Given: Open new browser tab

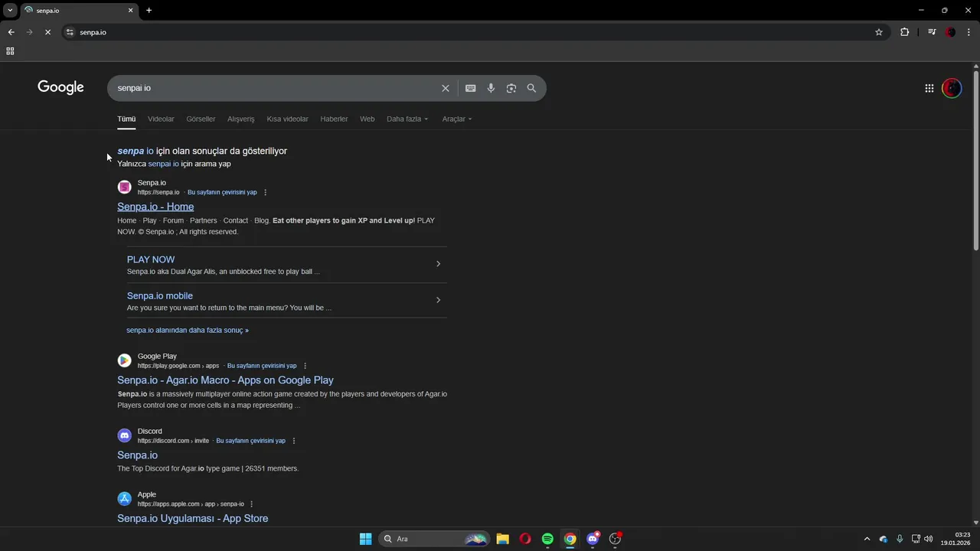Looking at the screenshot, I should pyautogui.click(x=149, y=10).
